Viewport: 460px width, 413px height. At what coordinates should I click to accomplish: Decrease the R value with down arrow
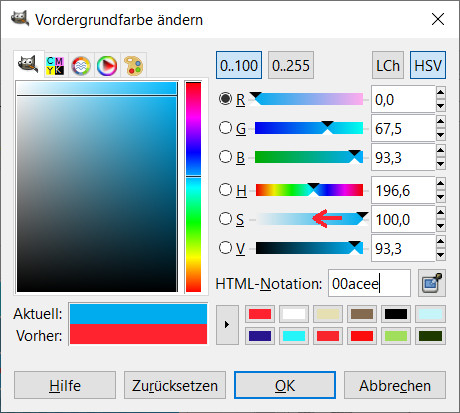[441, 106]
